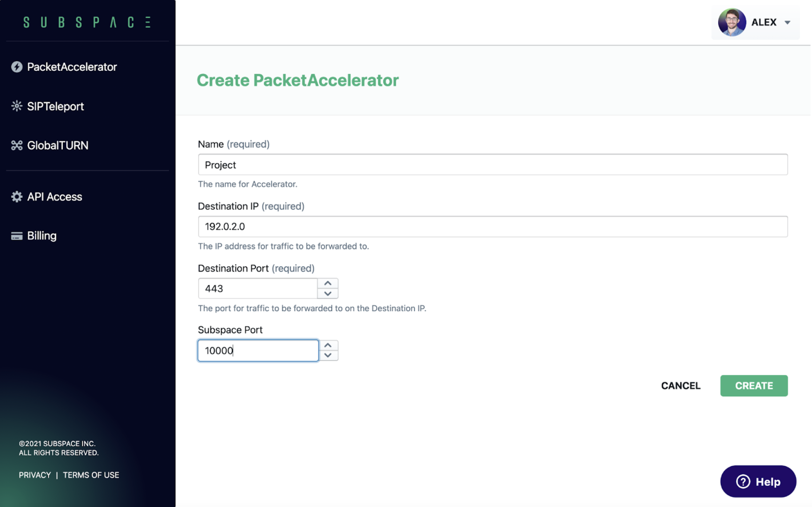Increment Subspace Port with up arrow
812x507 pixels.
(x=328, y=346)
